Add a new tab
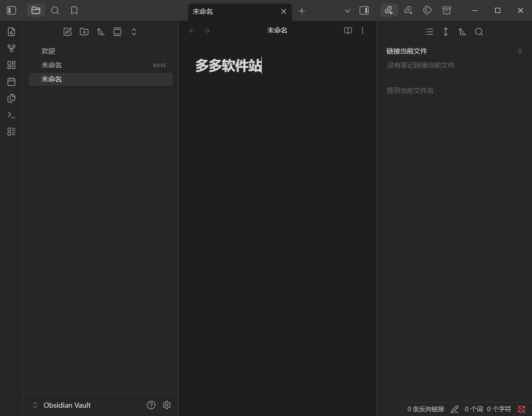Viewport: 532px width, 416px height. [x=302, y=11]
